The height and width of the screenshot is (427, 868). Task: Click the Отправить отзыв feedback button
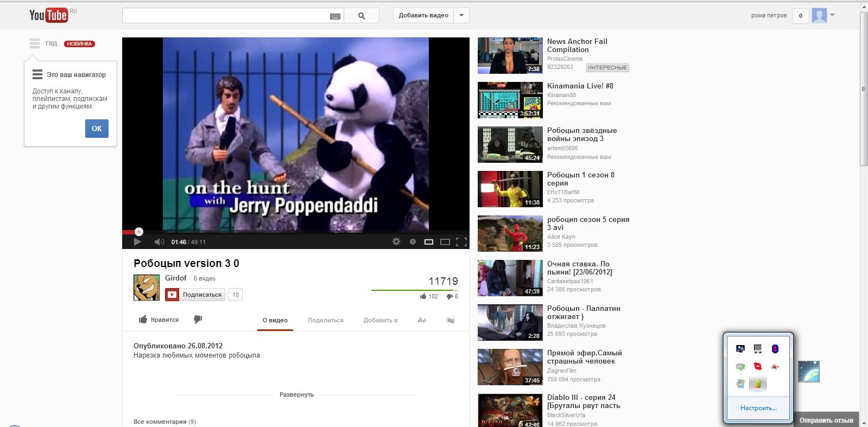(826, 420)
